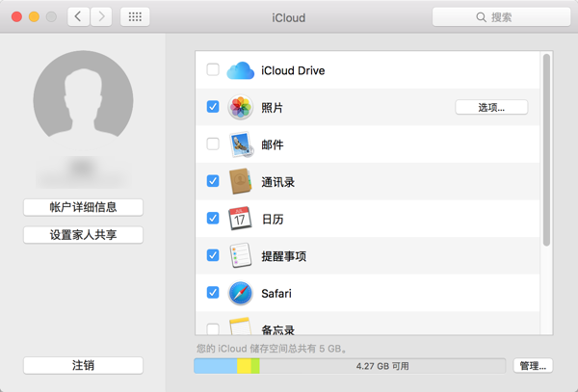Open 帐户详细信息 account details
The width and height of the screenshot is (578, 392).
coord(83,207)
